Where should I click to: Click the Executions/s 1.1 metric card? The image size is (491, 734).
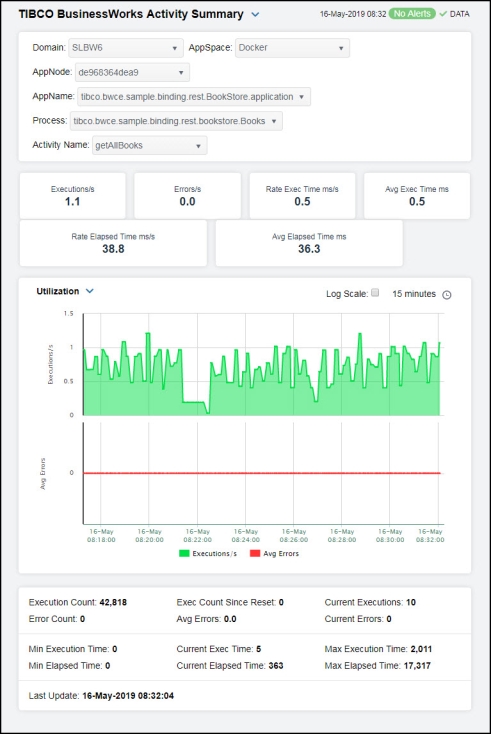pyautogui.click(x=73, y=196)
